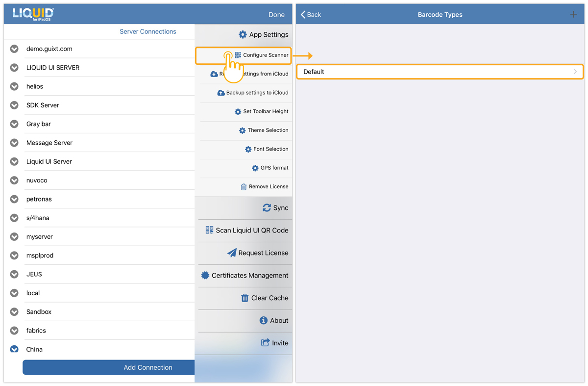Tap Done in the top bar
This screenshot has height=386, width=588.
tap(276, 15)
